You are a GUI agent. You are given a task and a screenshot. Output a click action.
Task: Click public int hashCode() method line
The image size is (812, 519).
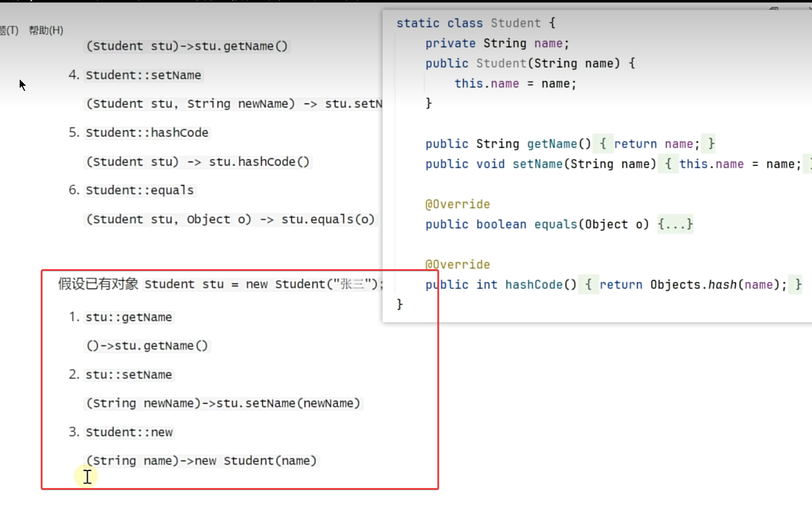click(x=614, y=285)
